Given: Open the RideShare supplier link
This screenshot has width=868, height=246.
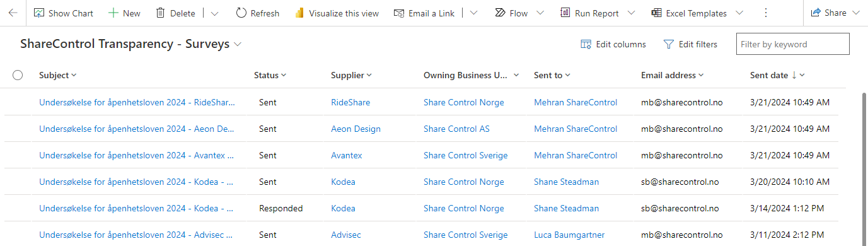Looking at the screenshot, I should 350,102.
